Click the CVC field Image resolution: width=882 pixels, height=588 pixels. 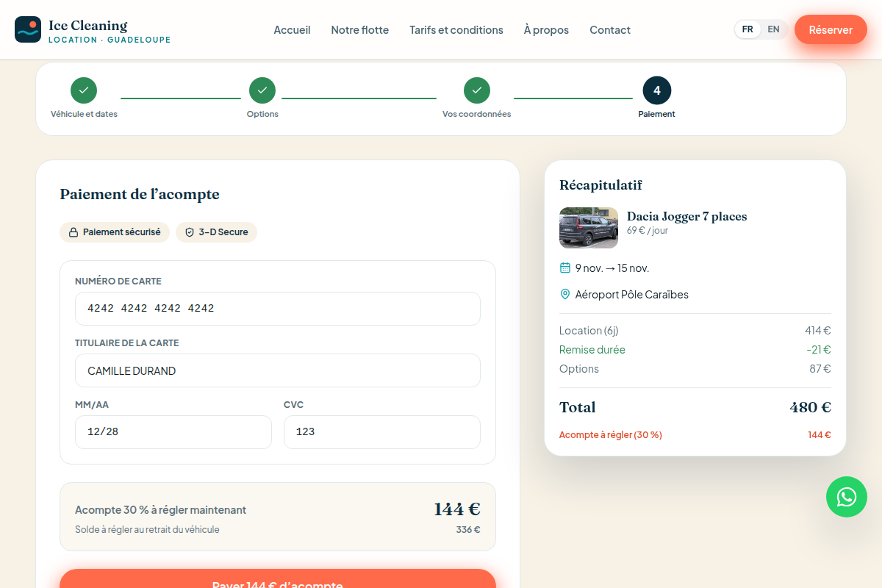[382, 432]
